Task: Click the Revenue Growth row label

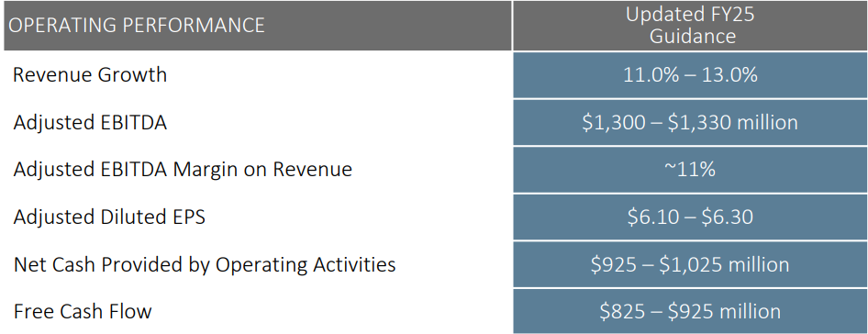Action: [90, 74]
